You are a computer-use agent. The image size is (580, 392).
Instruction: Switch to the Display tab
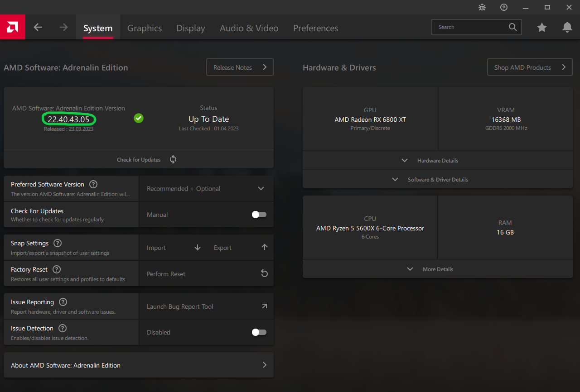pyautogui.click(x=191, y=28)
